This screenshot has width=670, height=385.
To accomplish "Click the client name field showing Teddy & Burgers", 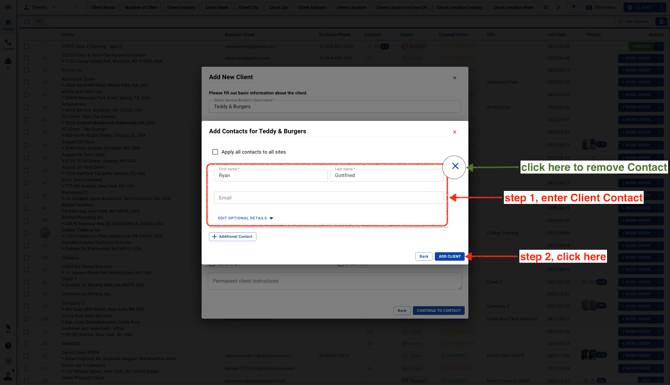I will [x=335, y=106].
